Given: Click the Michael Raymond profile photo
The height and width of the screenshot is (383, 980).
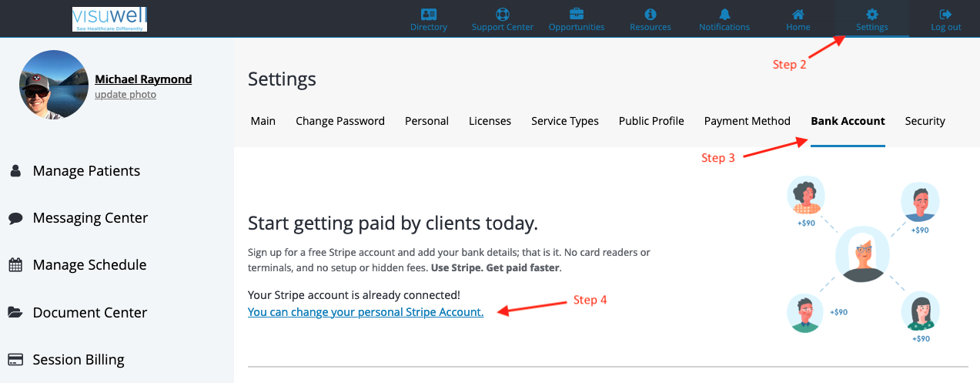Looking at the screenshot, I should pyautogui.click(x=54, y=85).
